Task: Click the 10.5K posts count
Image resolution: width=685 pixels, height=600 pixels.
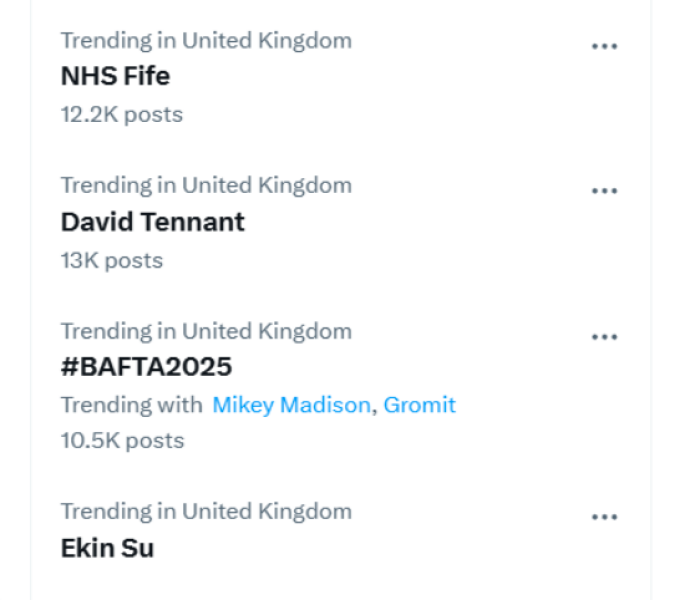Action: coord(122,440)
